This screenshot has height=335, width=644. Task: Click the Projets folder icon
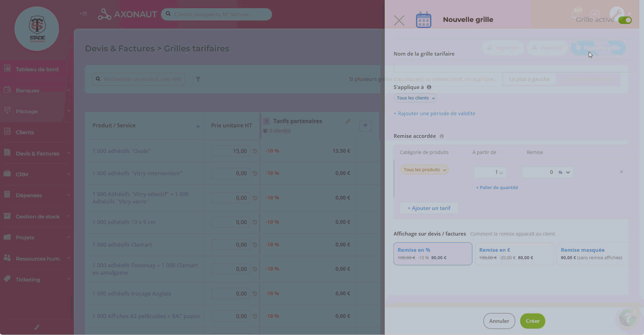7,237
